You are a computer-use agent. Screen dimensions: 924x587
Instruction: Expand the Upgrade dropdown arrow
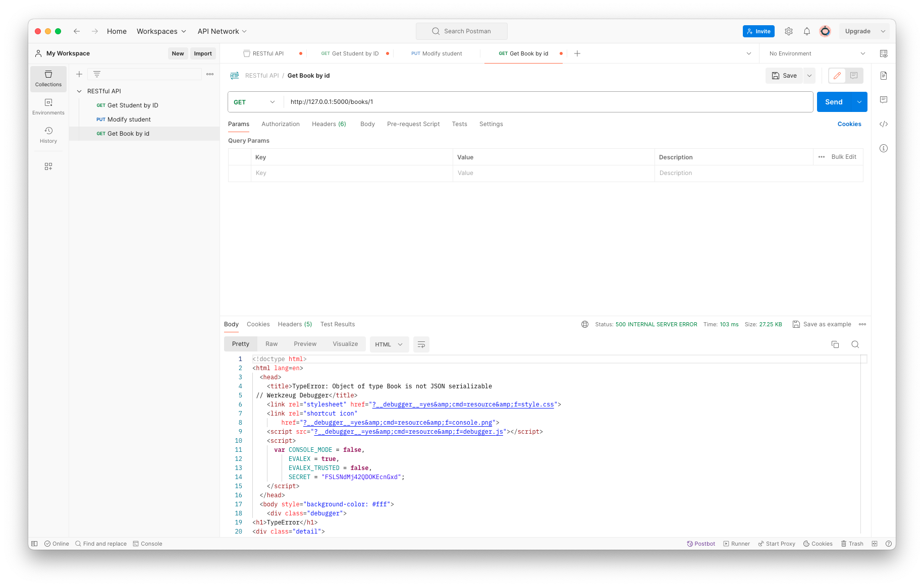coord(883,31)
